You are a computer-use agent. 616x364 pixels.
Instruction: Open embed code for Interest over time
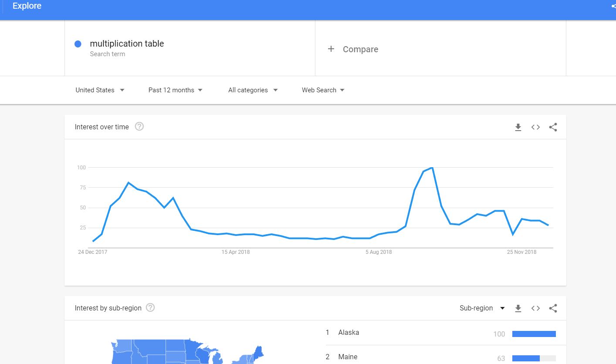pyautogui.click(x=535, y=127)
